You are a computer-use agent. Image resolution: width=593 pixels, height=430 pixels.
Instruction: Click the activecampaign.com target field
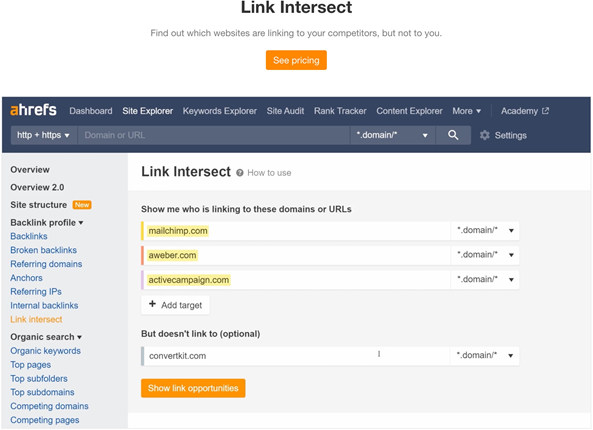(296, 280)
